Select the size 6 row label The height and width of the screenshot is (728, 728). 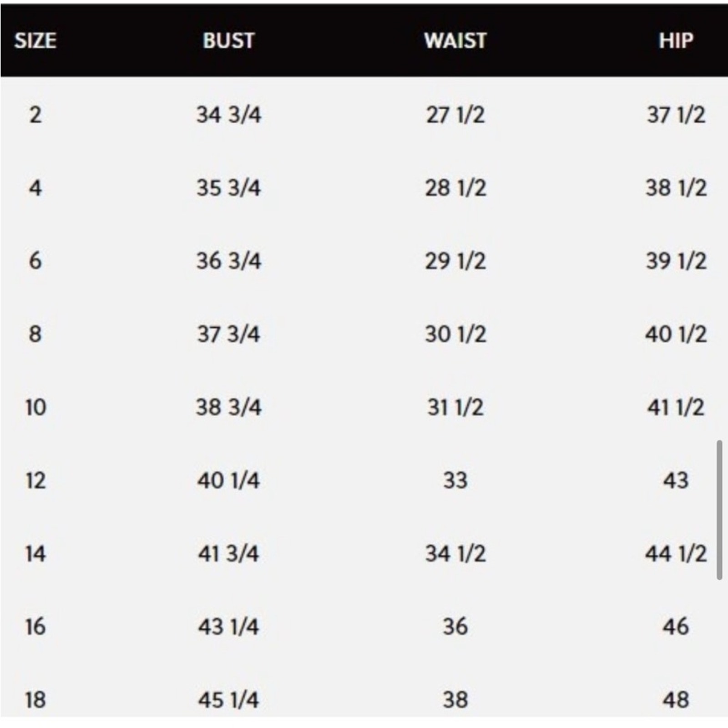[x=35, y=261]
